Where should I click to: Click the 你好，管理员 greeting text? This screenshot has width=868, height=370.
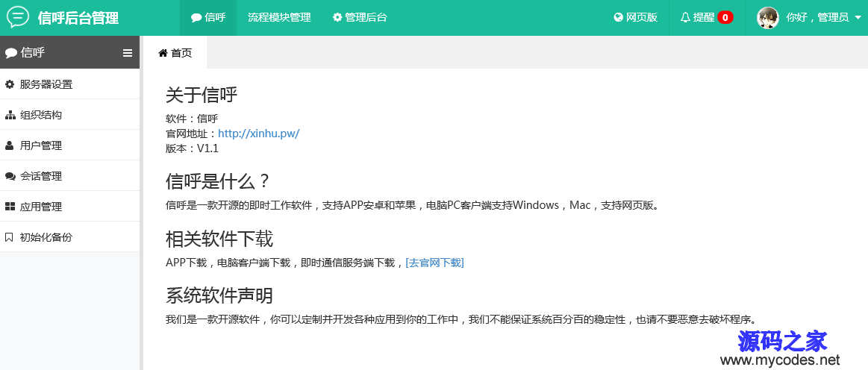817,18
